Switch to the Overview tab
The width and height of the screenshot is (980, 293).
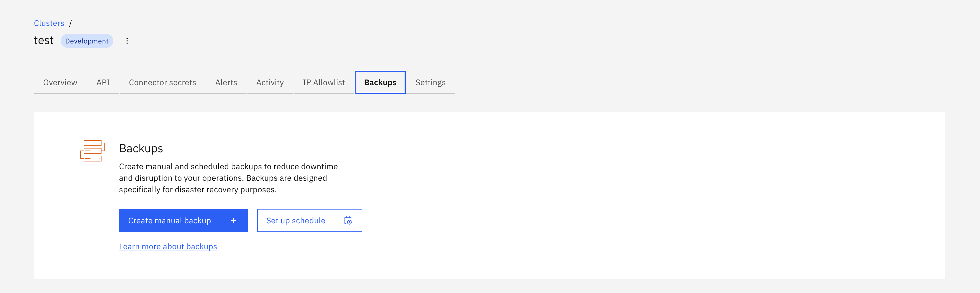pyautogui.click(x=60, y=82)
